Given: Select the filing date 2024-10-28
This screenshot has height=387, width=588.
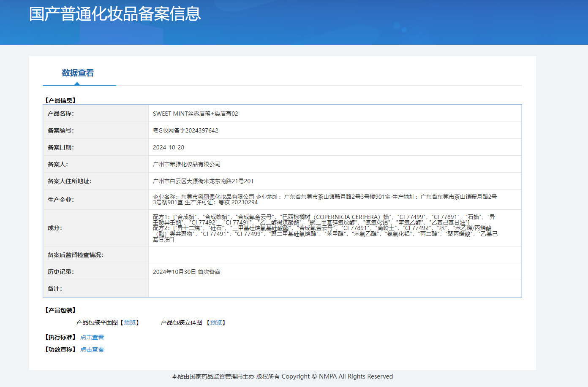Looking at the screenshot, I should coord(169,147).
